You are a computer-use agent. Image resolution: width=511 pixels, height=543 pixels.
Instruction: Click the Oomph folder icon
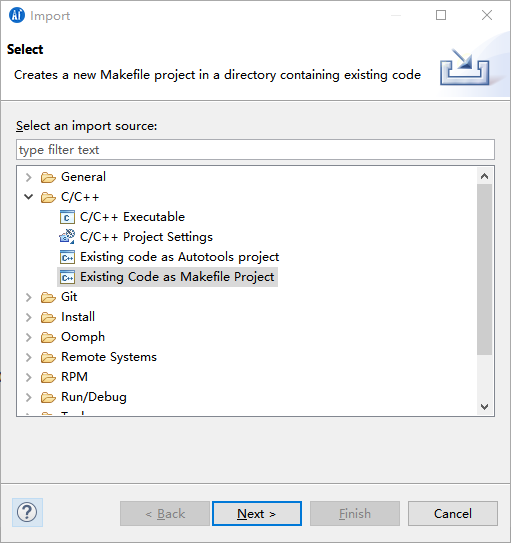[x=48, y=337]
